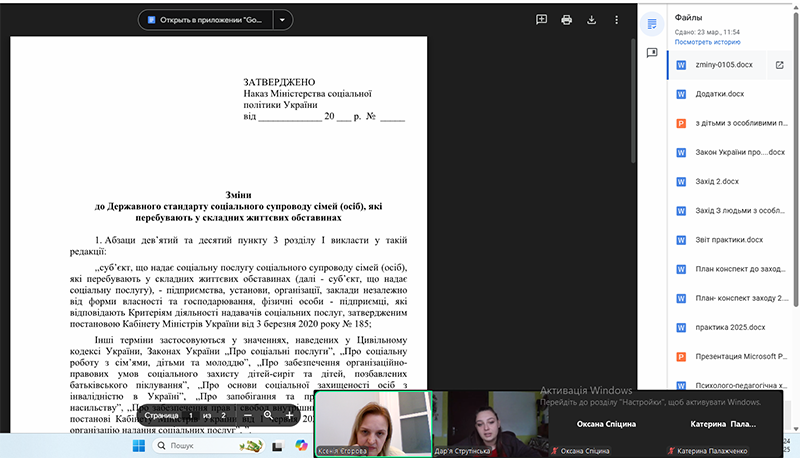This screenshot has width=800, height=458.
Task: Open the three-dot more options menu
Action: (616, 20)
